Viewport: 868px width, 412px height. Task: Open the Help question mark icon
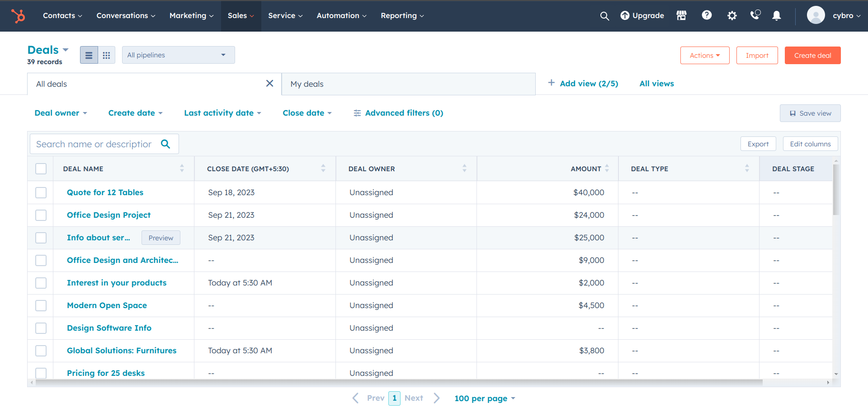707,15
